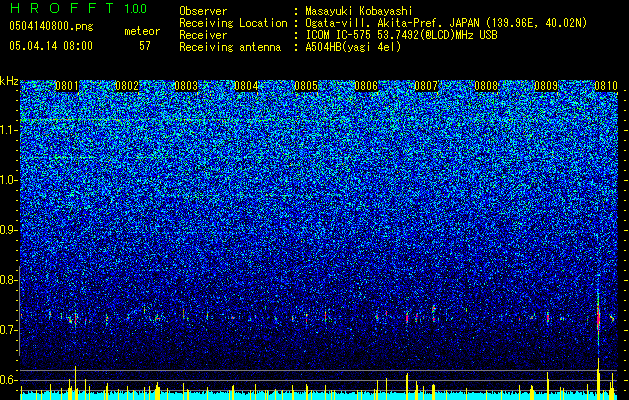This screenshot has width=629, height=400.
Task: Click the HROFFT 1.0.0 title text
Action: (x=79, y=8)
